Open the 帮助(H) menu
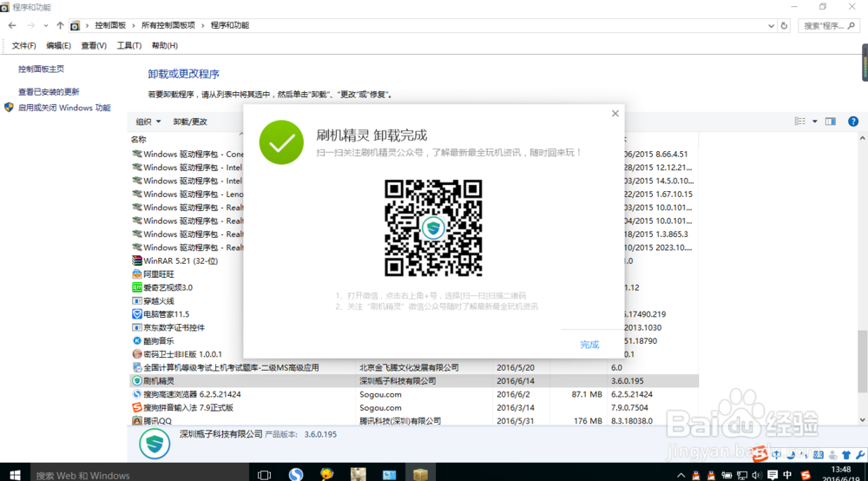This screenshot has width=868, height=481. [x=164, y=45]
